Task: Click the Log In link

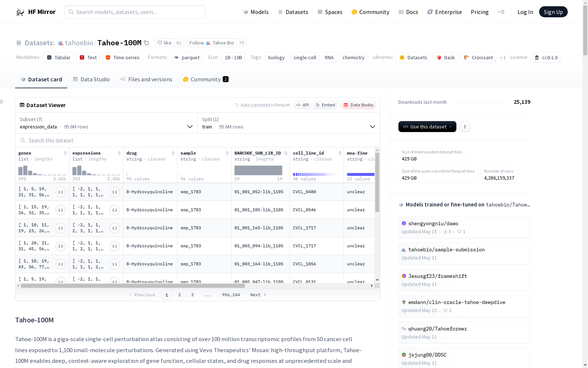Action: click(525, 12)
